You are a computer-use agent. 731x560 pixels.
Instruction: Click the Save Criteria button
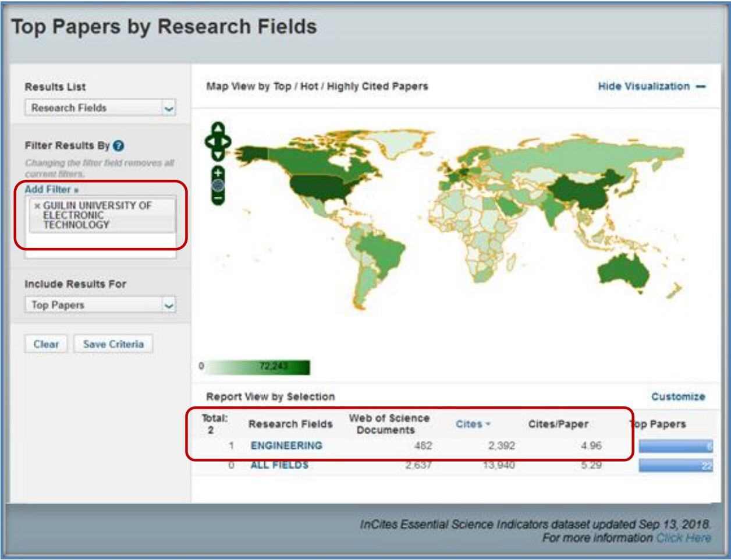tap(113, 344)
